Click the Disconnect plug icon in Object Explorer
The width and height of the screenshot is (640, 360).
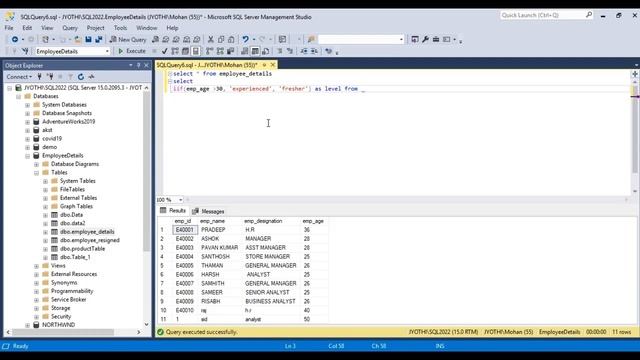coord(50,77)
